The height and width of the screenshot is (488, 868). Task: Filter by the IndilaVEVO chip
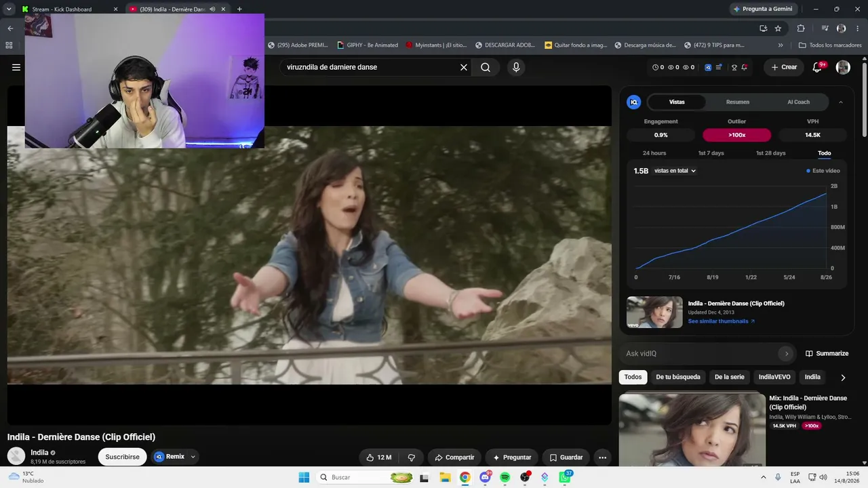pos(774,378)
